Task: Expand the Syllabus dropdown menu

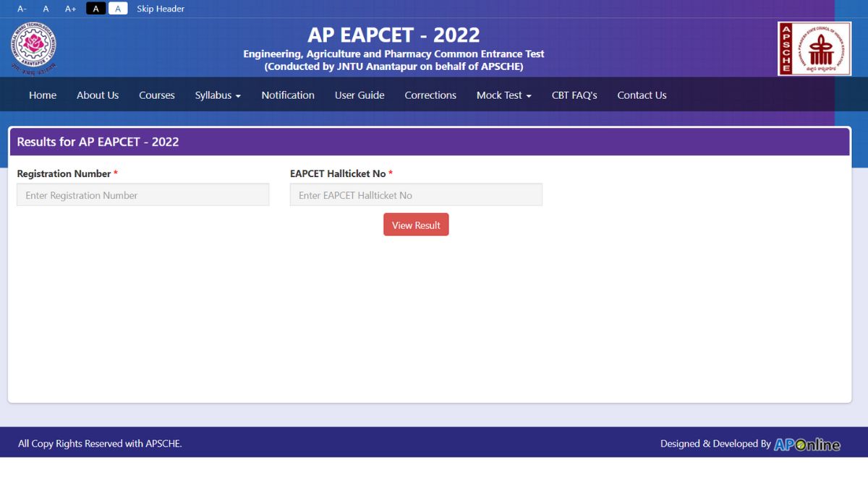Action: coord(218,95)
